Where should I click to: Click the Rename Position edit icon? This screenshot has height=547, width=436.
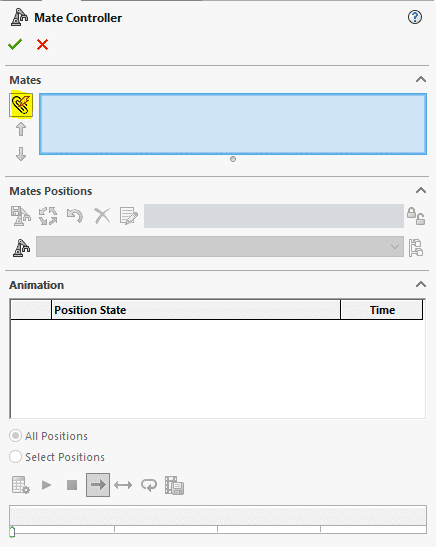(x=129, y=216)
